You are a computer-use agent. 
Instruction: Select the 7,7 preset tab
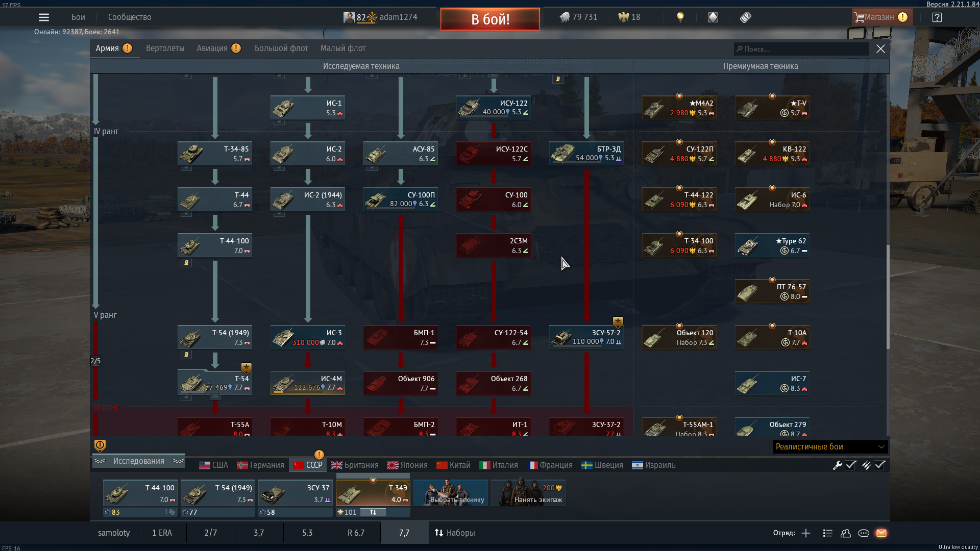pyautogui.click(x=404, y=533)
